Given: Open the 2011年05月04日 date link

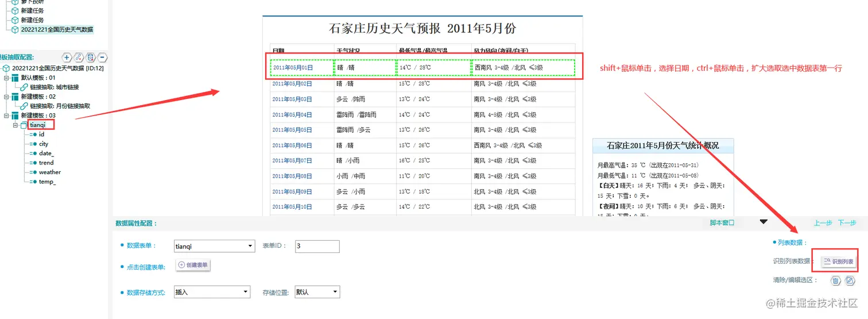Looking at the screenshot, I should tap(292, 114).
